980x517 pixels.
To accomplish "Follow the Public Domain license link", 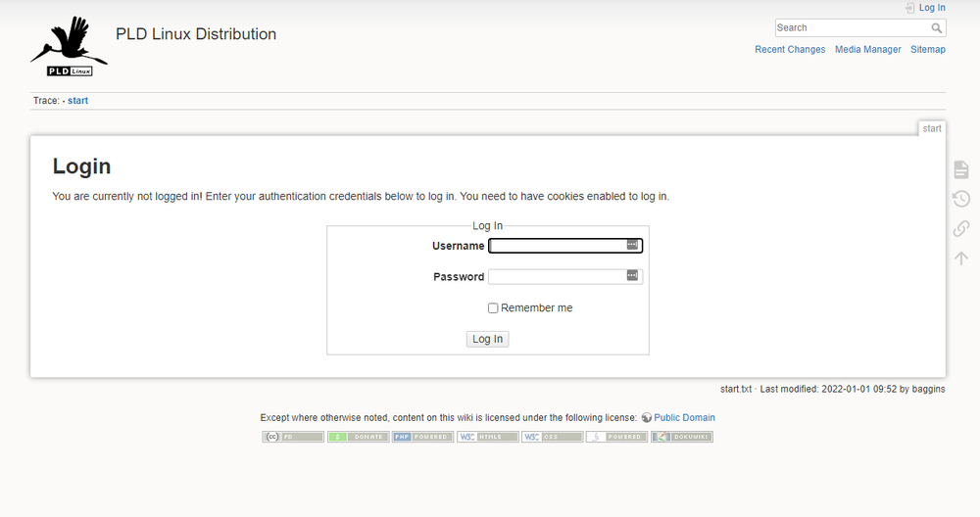I will pos(684,418).
